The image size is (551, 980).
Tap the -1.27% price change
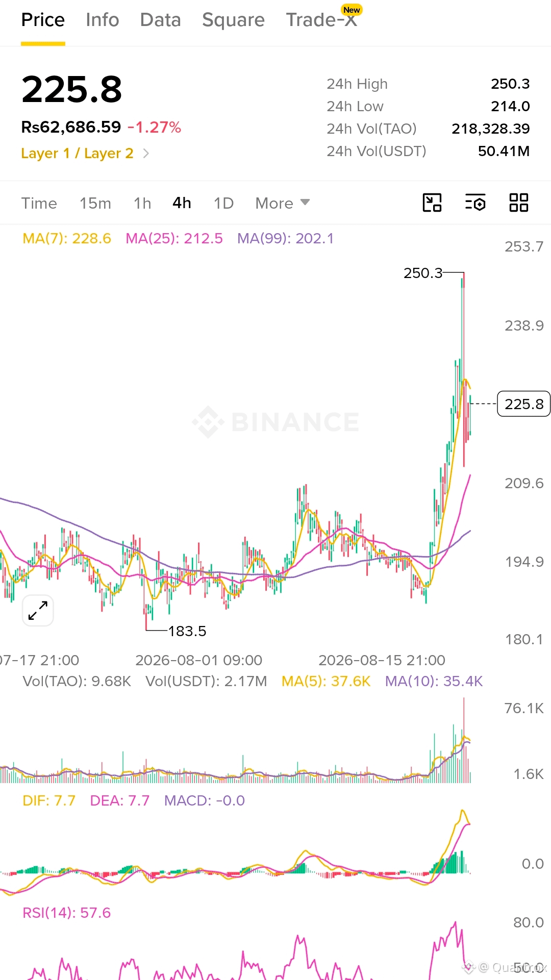click(x=155, y=127)
